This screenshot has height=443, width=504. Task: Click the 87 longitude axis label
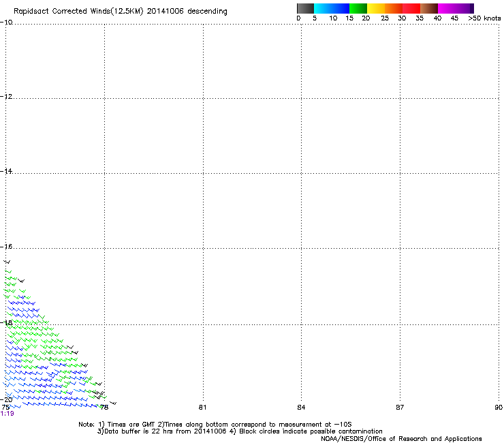[x=400, y=408]
